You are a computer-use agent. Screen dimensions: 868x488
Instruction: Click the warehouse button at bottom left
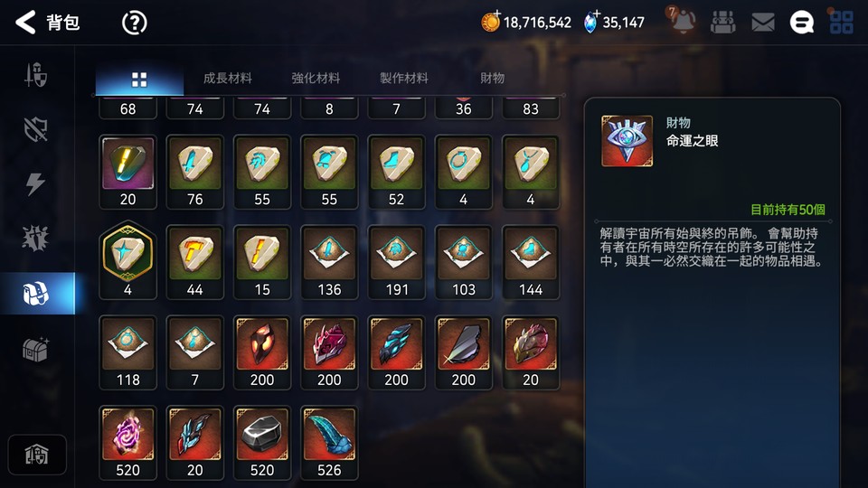pos(37,455)
